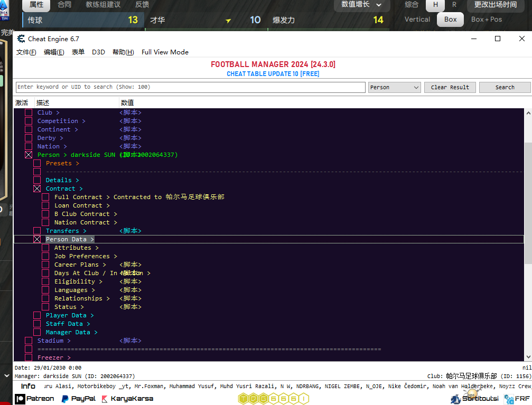Image resolution: width=532 pixels, height=405 pixels.
Task: Toggle the Transfers script checkbox
Action: [x=37, y=231]
